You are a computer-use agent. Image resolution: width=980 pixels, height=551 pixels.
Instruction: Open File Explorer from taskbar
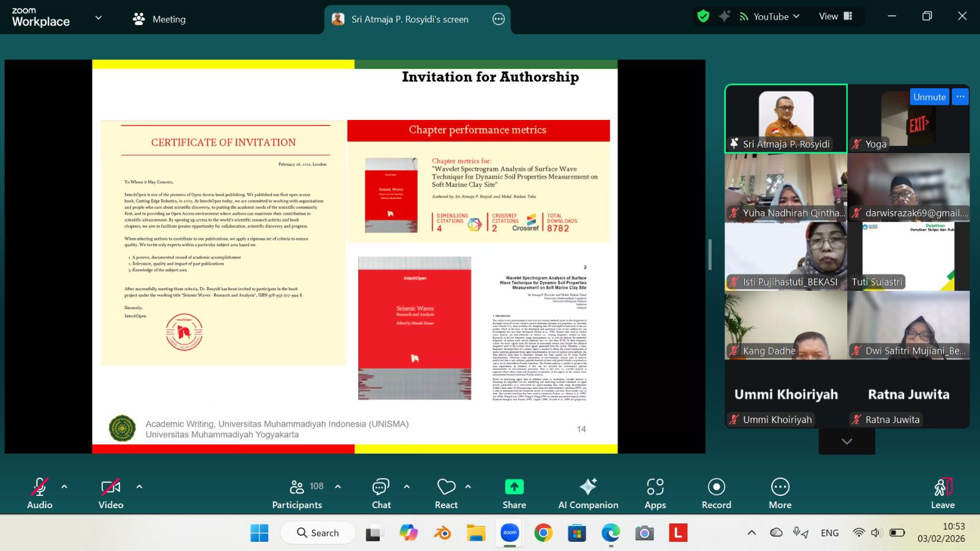[476, 533]
